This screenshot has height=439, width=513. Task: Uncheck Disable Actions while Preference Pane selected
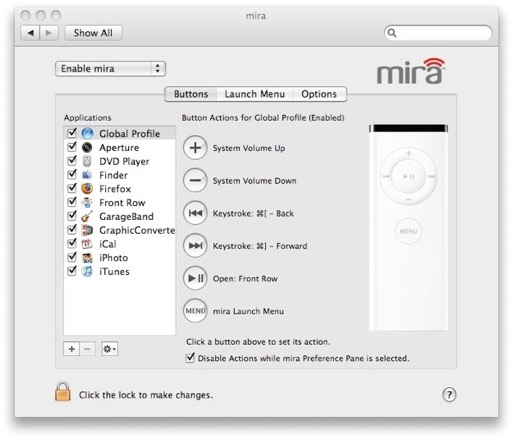pyautogui.click(x=190, y=358)
